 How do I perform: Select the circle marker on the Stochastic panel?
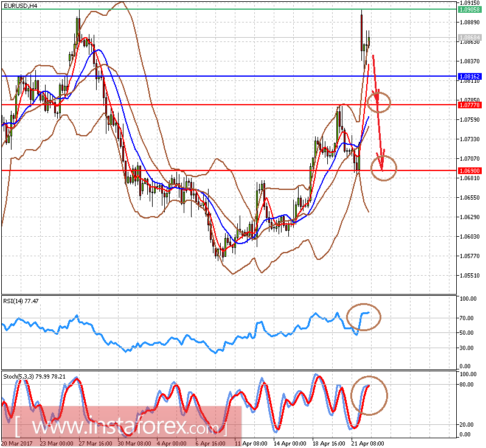369,395
